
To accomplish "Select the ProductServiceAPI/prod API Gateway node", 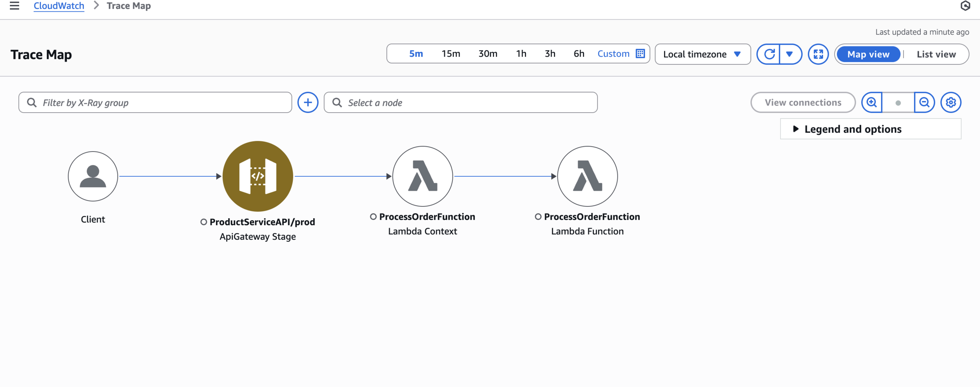I will 258,176.
